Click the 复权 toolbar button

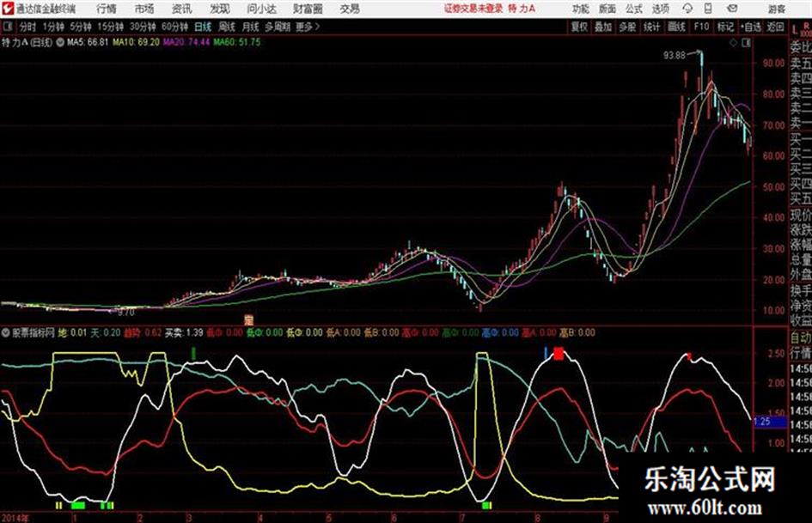(579, 27)
